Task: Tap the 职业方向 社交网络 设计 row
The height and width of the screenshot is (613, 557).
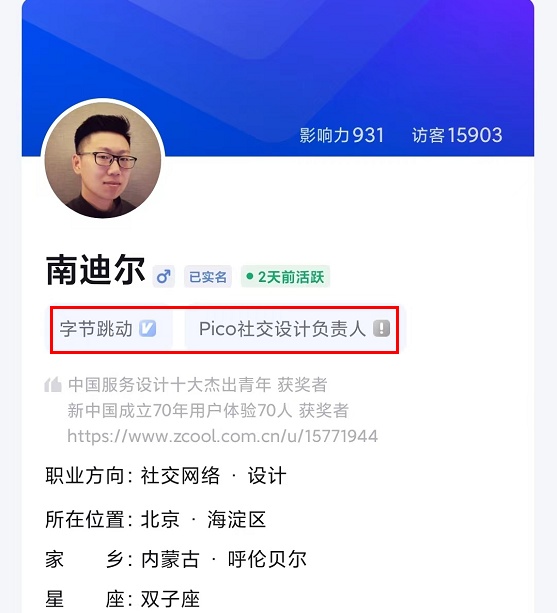Action: click(x=166, y=476)
